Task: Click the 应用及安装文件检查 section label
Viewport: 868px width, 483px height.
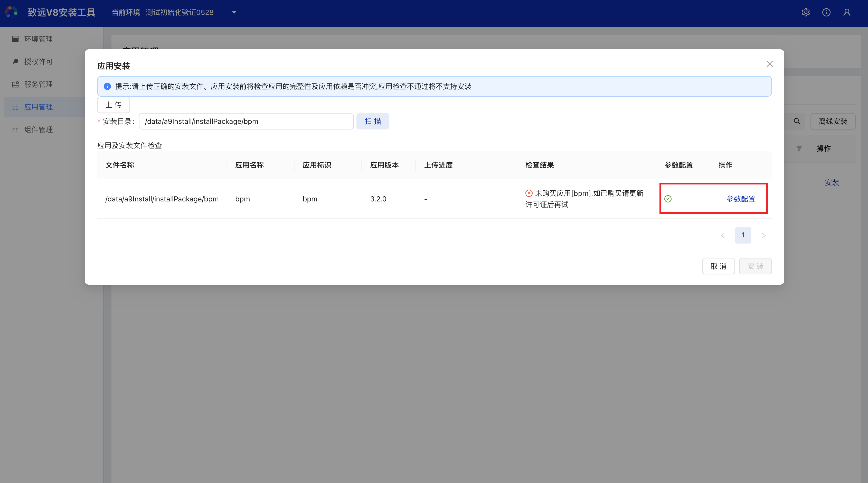Action: click(x=129, y=146)
